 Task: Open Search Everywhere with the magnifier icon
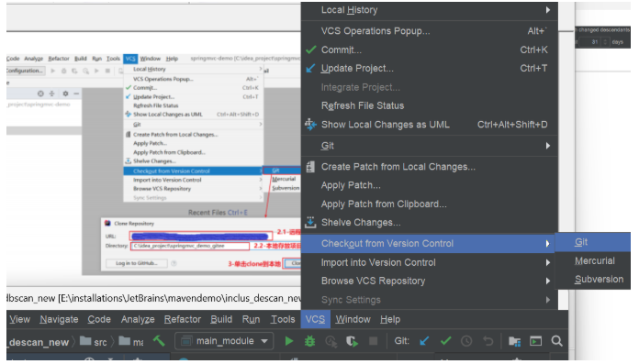click(556, 341)
